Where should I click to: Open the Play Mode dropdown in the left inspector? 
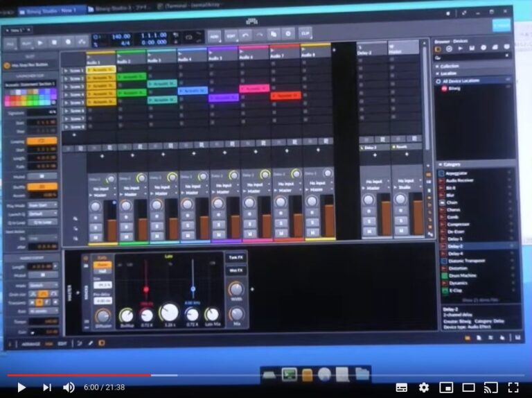[42, 205]
